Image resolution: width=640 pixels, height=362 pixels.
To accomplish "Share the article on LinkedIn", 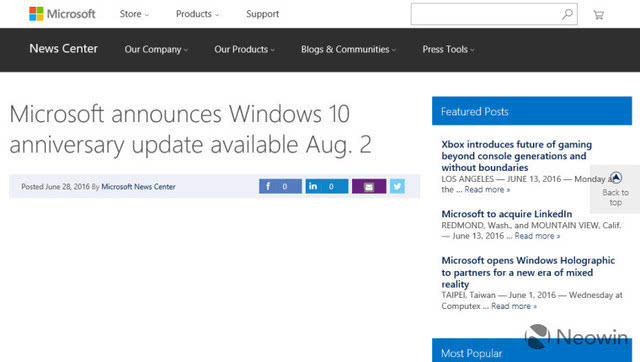I will pos(327,187).
